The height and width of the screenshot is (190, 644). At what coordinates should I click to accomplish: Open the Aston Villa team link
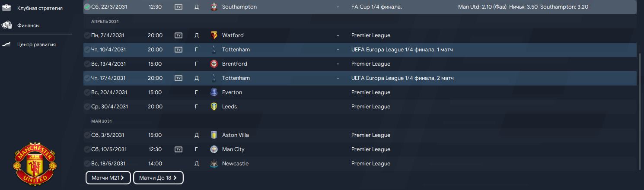pyautogui.click(x=236, y=135)
